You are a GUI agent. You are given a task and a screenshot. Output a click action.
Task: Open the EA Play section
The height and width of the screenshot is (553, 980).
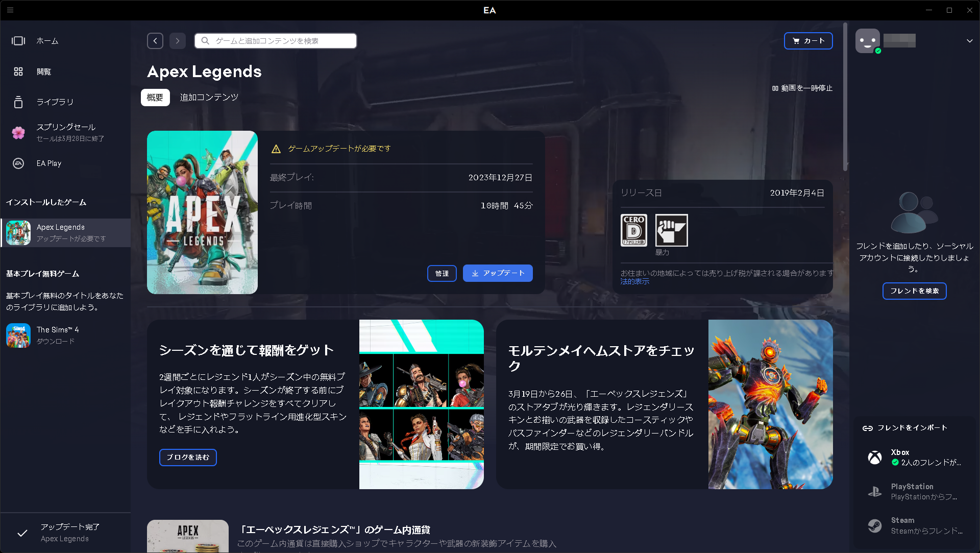49,163
